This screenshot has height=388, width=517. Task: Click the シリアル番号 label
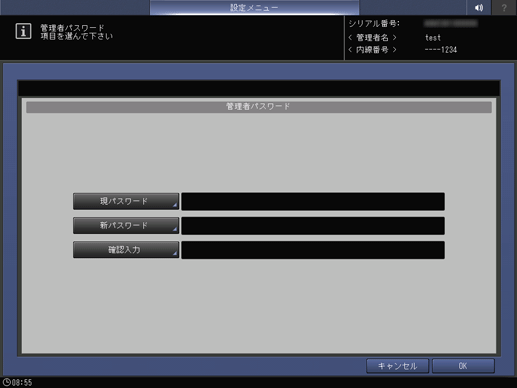374,24
